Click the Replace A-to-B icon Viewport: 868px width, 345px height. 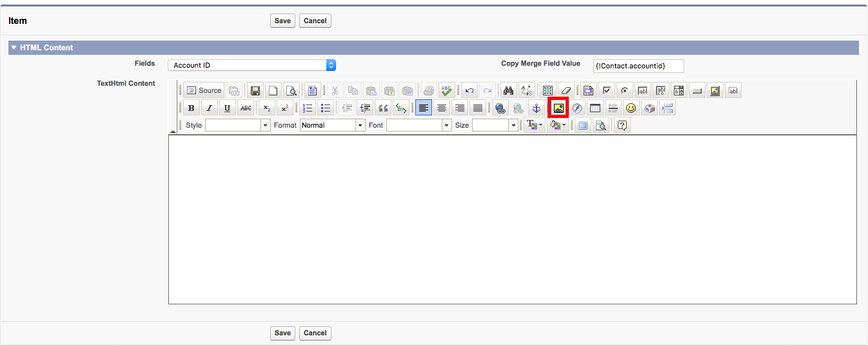pos(526,90)
